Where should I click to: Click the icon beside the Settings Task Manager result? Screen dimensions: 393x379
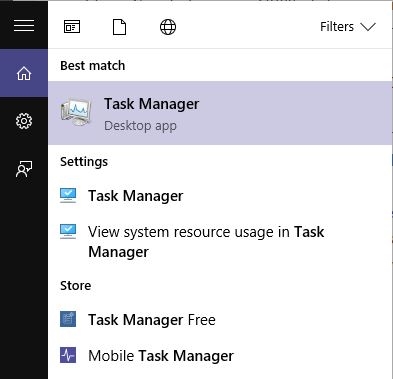[68, 195]
